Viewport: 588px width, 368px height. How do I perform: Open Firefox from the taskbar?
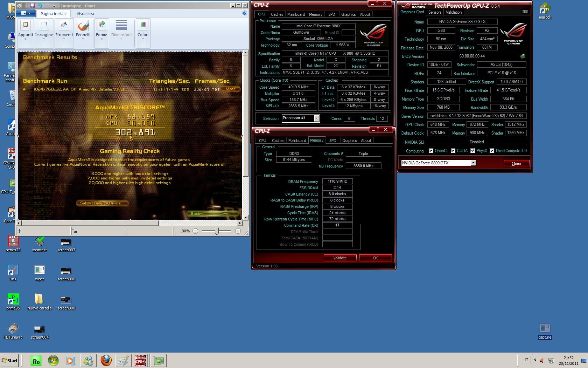(x=106, y=360)
